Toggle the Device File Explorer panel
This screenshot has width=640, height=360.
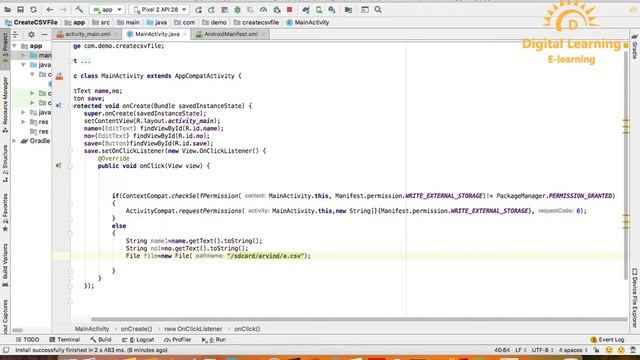[635, 298]
